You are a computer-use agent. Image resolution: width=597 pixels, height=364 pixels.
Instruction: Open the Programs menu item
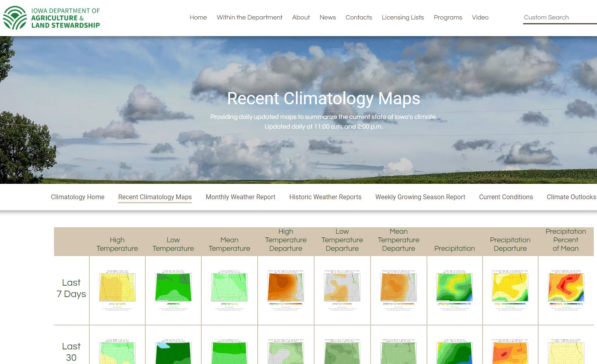tap(448, 17)
